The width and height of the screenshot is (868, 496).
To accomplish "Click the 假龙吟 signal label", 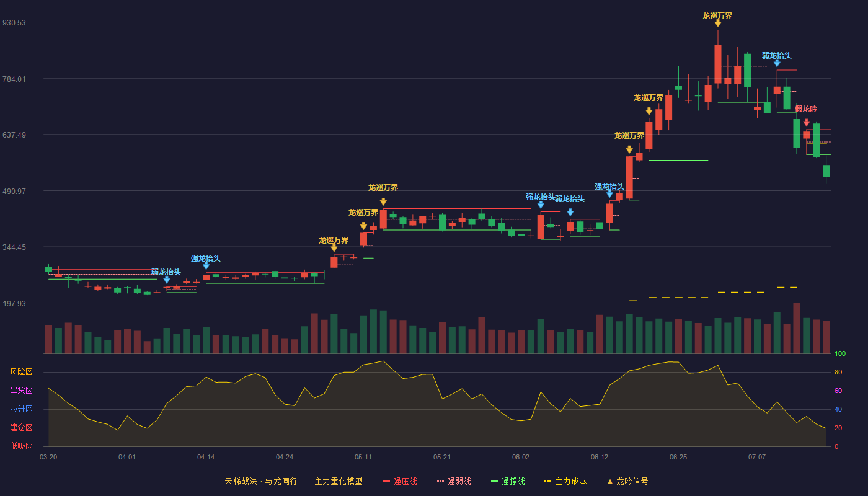I will [806, 109].
